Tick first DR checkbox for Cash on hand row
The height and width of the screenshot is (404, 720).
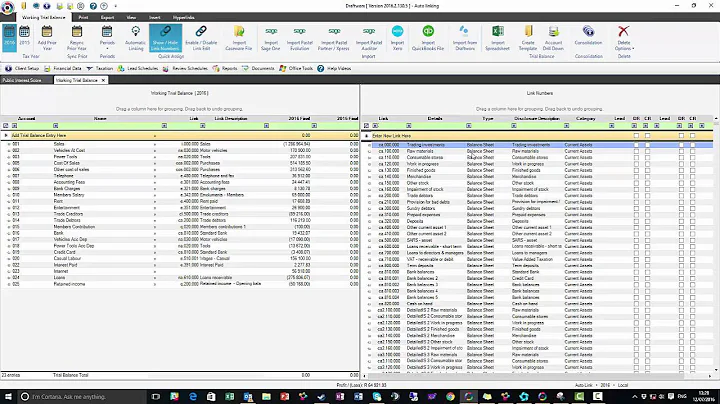[636, 304]
